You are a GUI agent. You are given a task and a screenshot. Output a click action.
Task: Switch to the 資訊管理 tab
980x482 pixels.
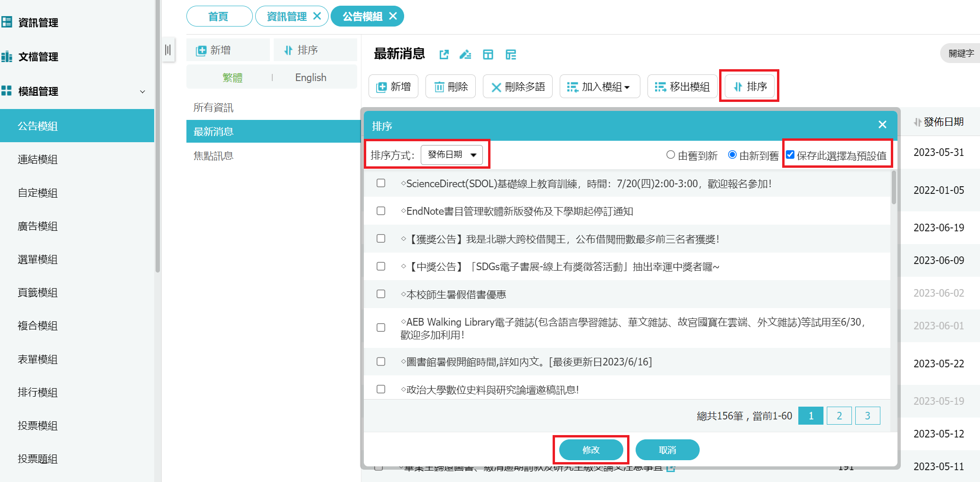point(287,16)
